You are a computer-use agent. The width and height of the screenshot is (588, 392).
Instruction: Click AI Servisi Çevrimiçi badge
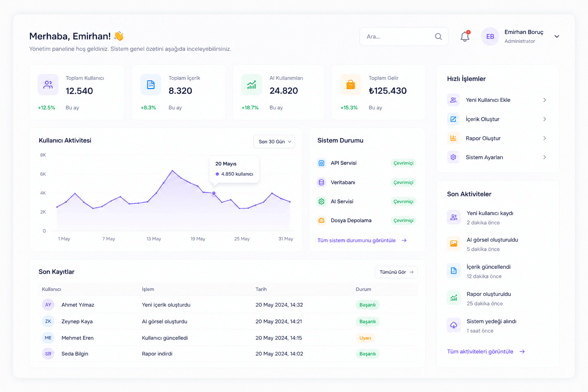click(403, 201)
